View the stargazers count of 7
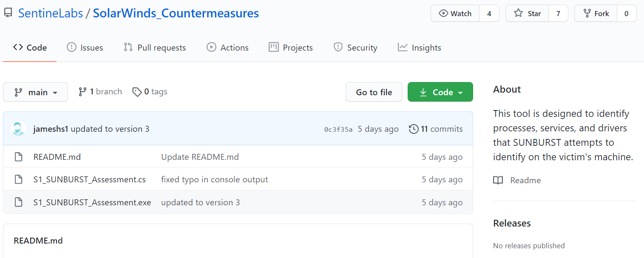This screenshot has width=644, height=258. tap(558, 14)
